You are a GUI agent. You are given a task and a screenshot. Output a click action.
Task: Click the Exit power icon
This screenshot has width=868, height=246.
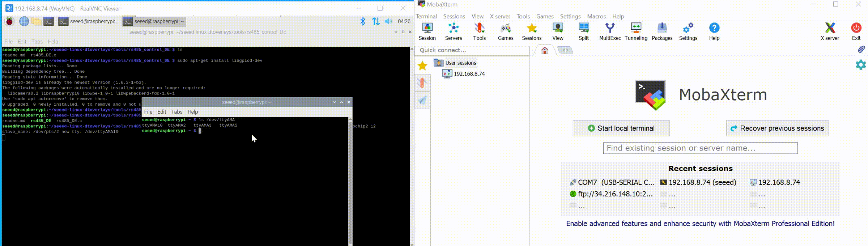point(856,31)
